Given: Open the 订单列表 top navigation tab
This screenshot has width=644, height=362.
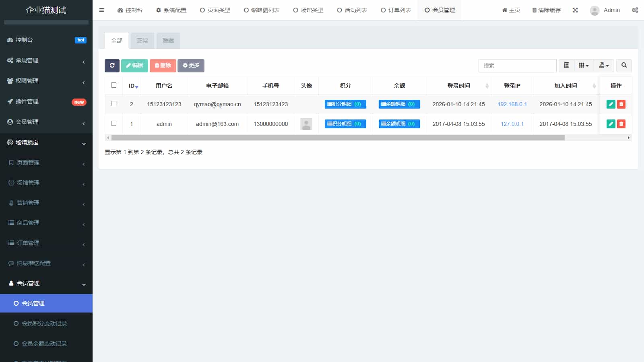Looking at the screenshot, I should tap(396, 10).
